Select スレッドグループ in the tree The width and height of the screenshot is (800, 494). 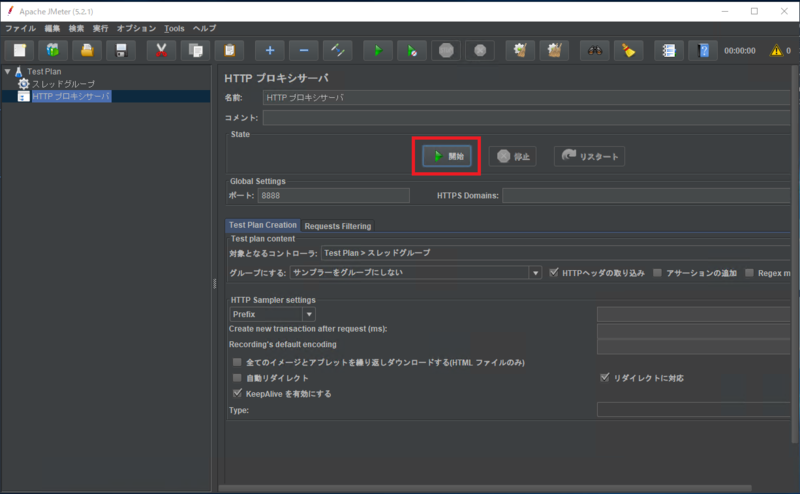pos(64,84)
